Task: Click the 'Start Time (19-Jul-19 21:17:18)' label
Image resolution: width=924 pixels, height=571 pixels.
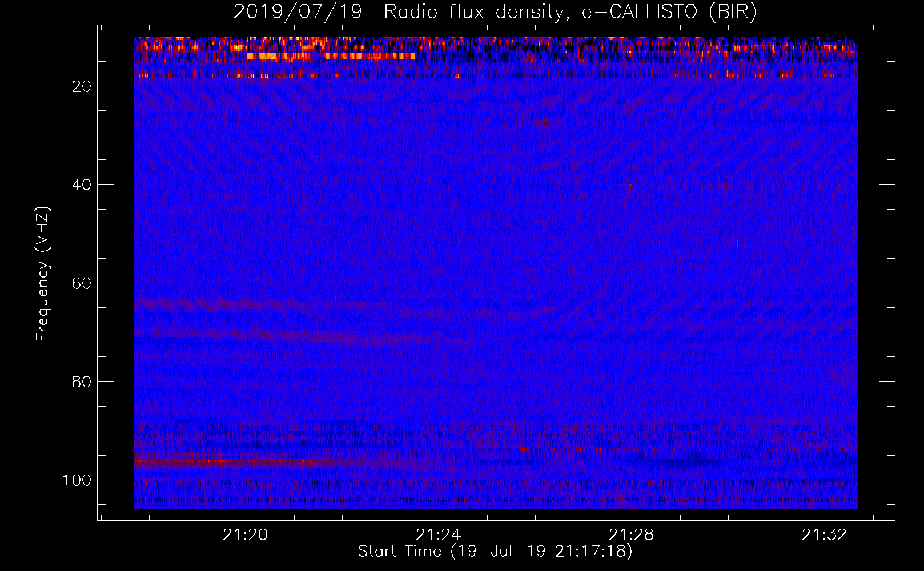Action: (495, 552)
